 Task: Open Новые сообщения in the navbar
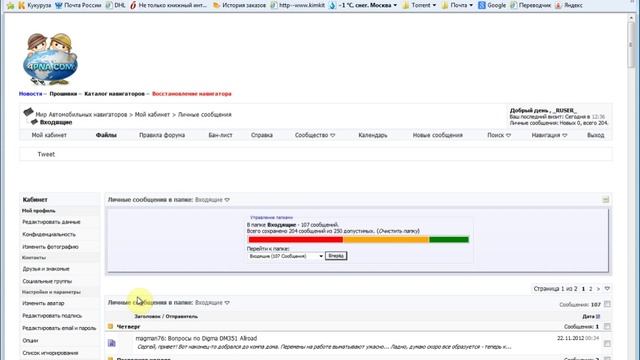click(438, 135)
